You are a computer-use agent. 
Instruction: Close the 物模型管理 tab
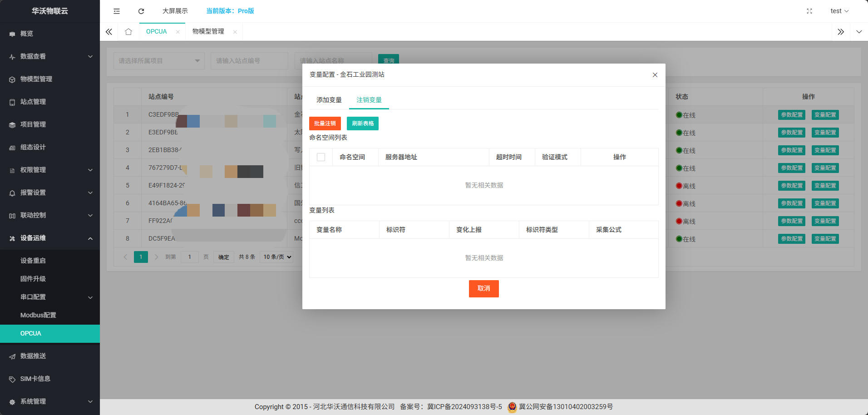235,32
